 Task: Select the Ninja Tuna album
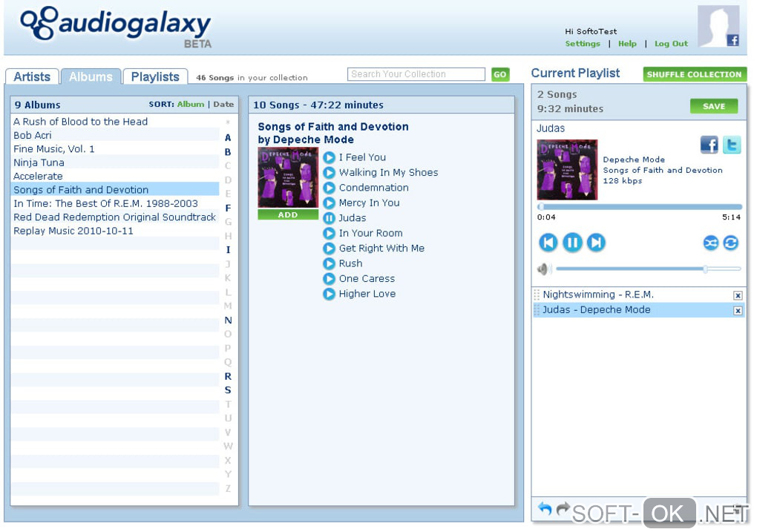tap(115, 162)
